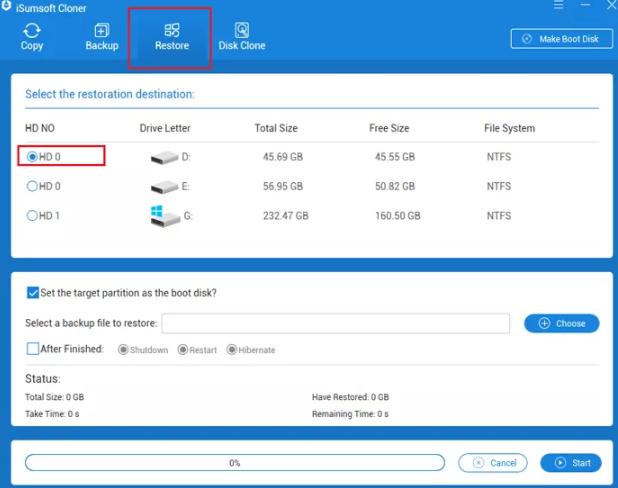Screen dimensions: 618x488
Task: Click NTFS in the E: drive row
Action: 499,186
